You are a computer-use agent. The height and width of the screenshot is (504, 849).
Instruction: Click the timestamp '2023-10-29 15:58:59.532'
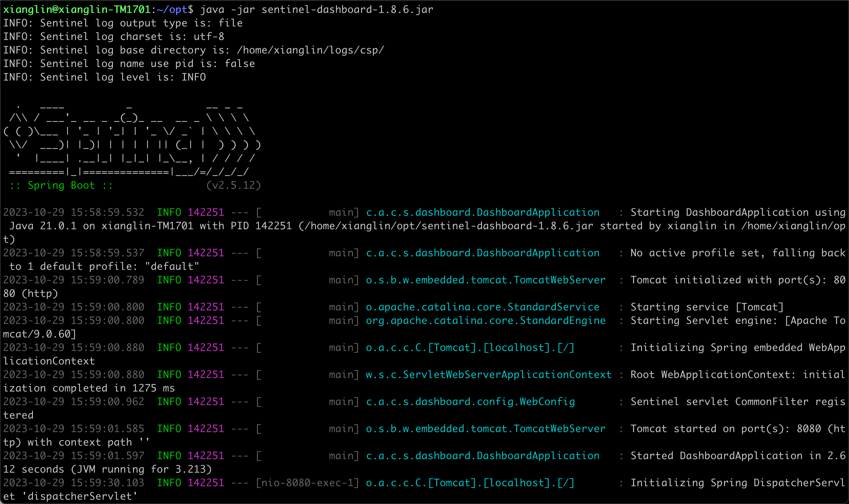74,213
